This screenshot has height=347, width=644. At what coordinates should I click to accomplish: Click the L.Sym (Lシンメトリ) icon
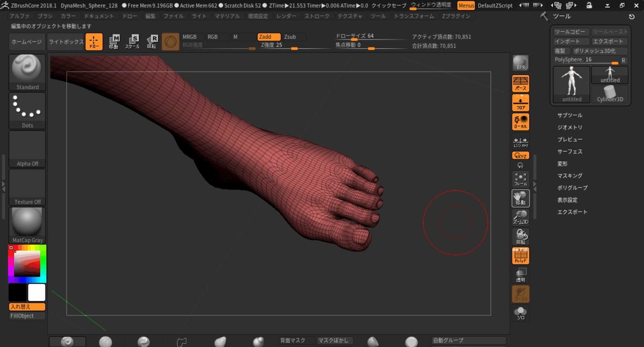coord(520,142)
